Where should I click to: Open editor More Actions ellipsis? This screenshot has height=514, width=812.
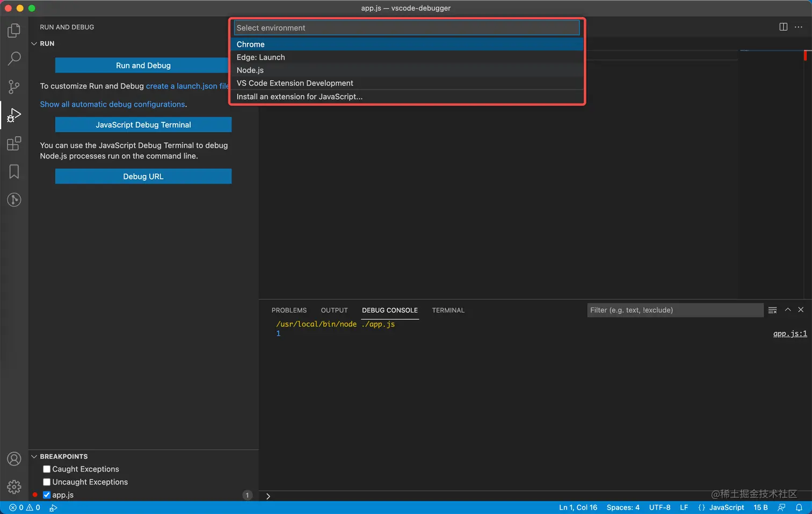[x=799, y=27]
